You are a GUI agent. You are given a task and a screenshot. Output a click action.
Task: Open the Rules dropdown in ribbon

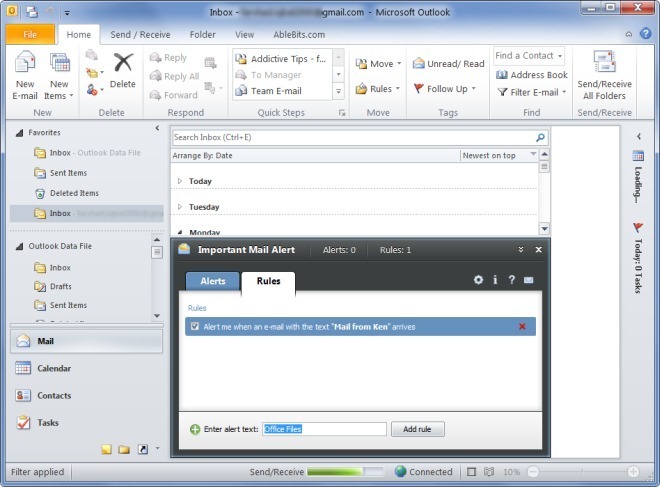[x=378, y=89]
